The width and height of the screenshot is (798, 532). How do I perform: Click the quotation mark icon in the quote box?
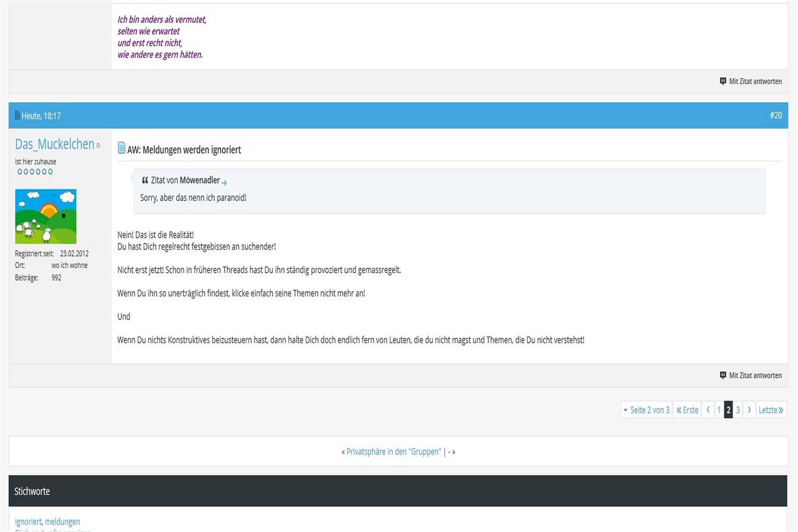click(145, 180)
